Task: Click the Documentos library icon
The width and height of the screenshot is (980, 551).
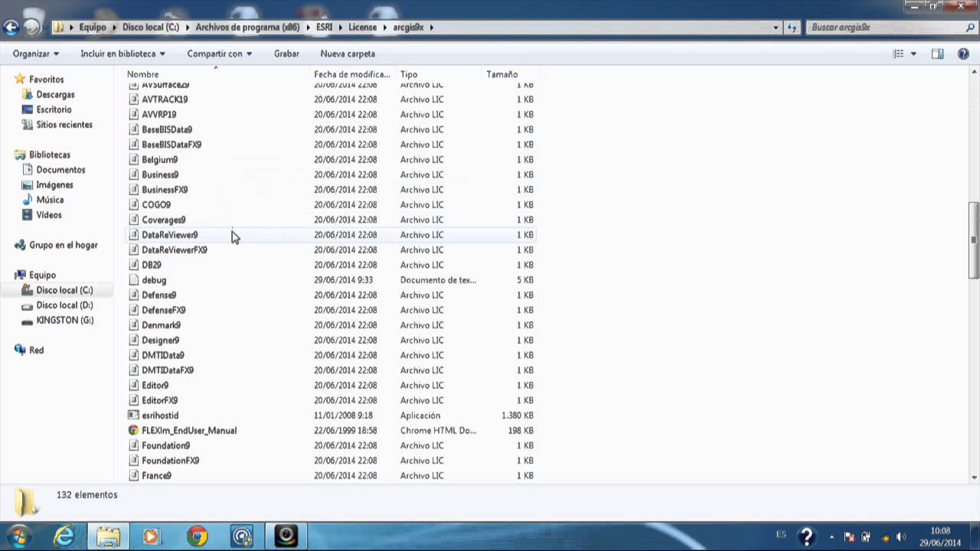Action: [x=28, y=170]
